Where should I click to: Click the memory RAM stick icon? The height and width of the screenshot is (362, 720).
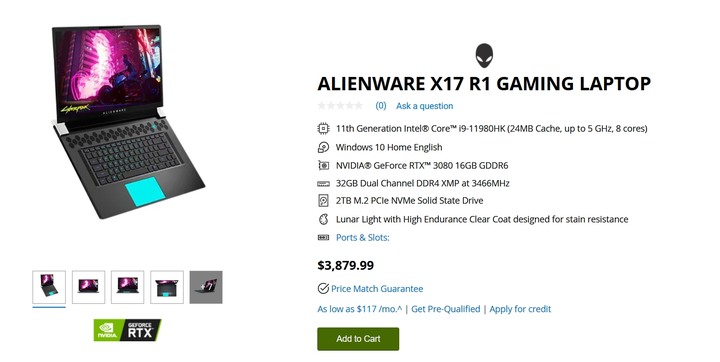click(323, 184)
